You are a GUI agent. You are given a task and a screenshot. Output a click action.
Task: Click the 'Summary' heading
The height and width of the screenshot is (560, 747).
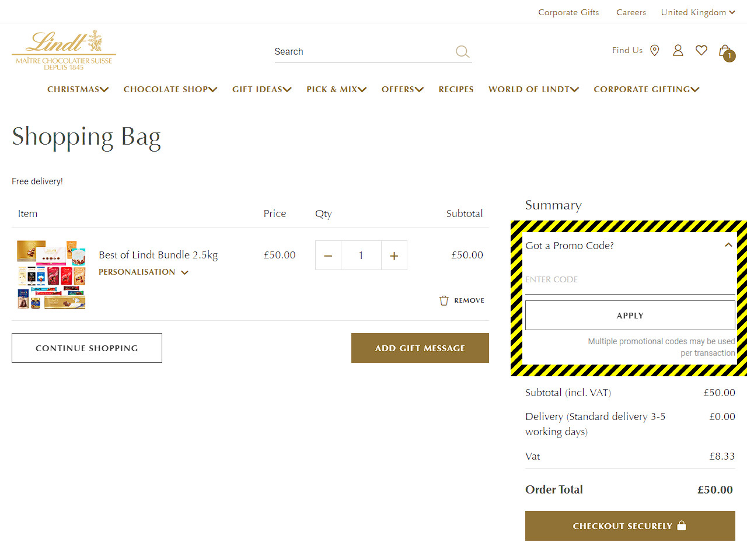point(553,205)
